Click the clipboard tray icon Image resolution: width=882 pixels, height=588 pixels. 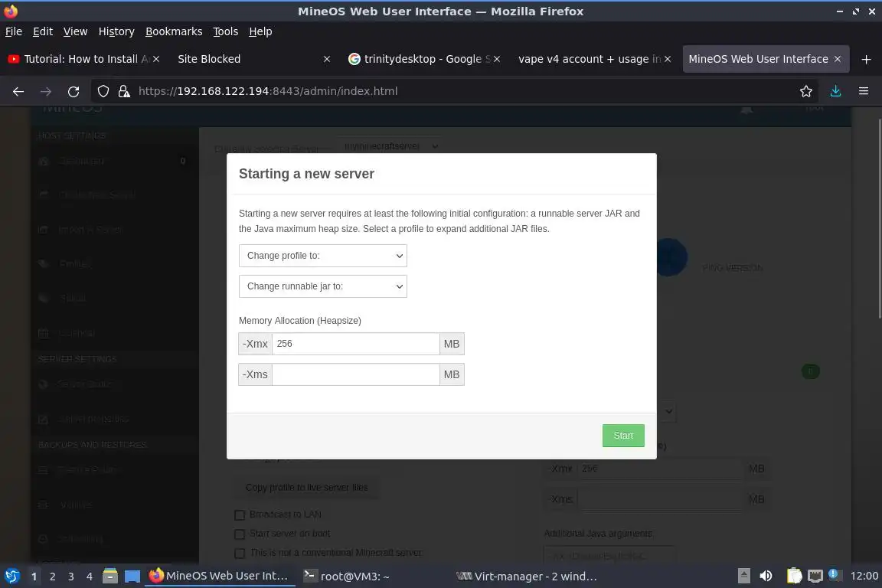[x=794, y=576]
